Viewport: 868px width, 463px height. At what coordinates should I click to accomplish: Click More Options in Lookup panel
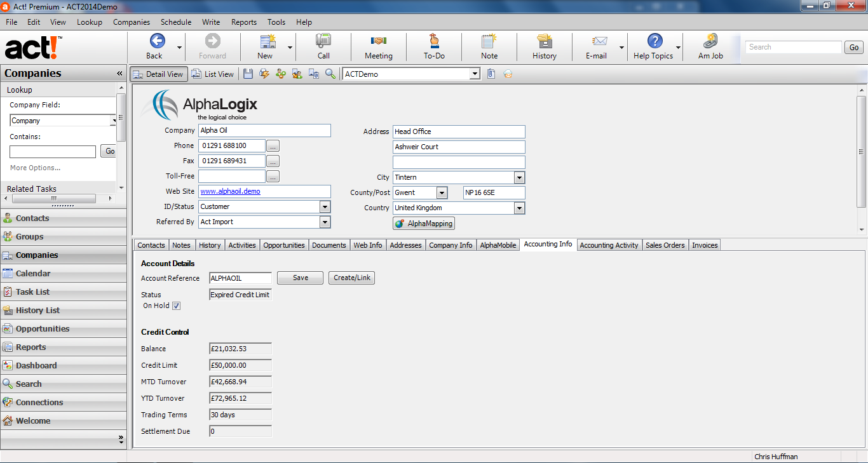point(35,168)
